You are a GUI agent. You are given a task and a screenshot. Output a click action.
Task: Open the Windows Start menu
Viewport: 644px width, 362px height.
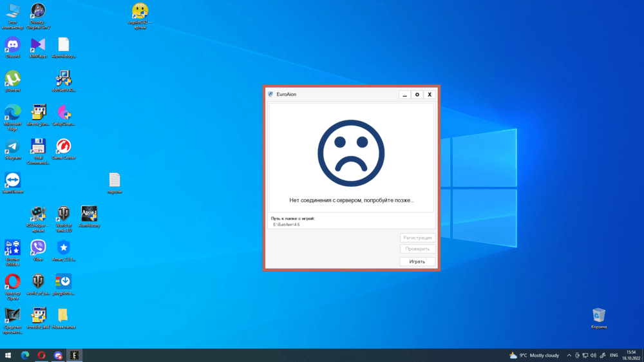click(9, 355)
